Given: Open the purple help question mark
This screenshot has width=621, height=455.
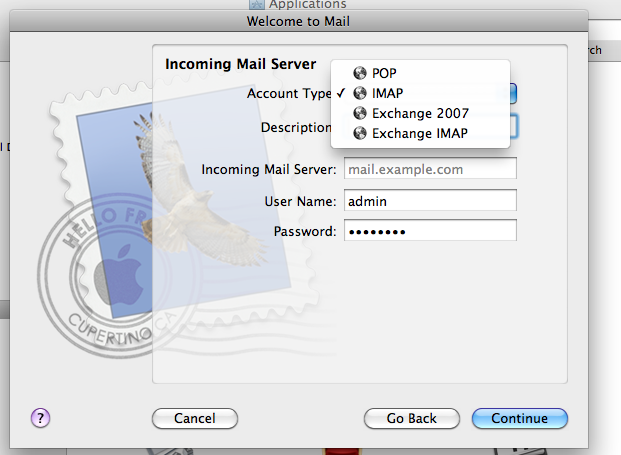Looking at the screenshot, I should pyautogui.click(x=40, y=418).
